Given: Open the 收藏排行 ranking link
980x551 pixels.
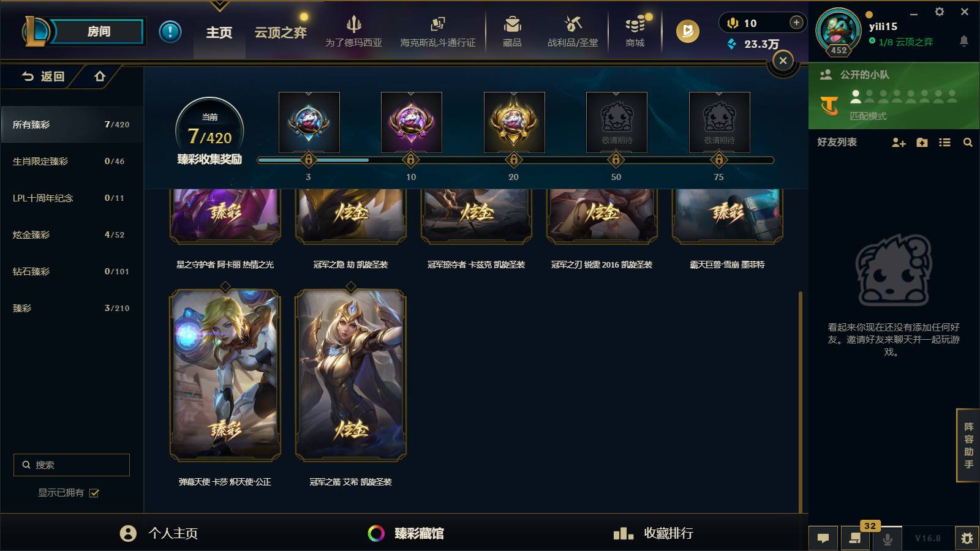Looking at the screenshot, I should pos(653,533).
